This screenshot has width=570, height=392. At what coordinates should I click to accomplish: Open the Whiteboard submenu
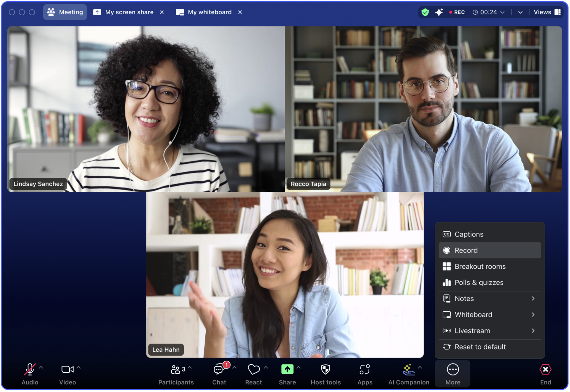coord(490,315)
